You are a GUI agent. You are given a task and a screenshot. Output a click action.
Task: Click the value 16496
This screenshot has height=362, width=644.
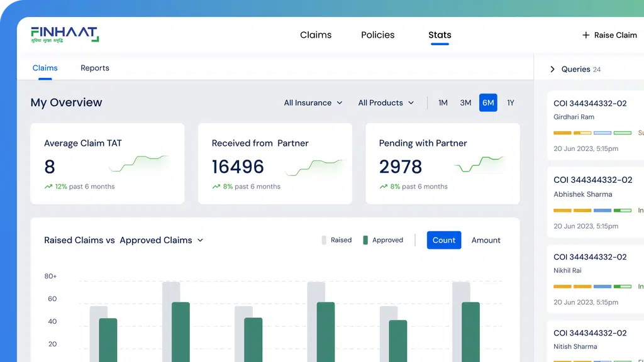(x=238, y=167)
